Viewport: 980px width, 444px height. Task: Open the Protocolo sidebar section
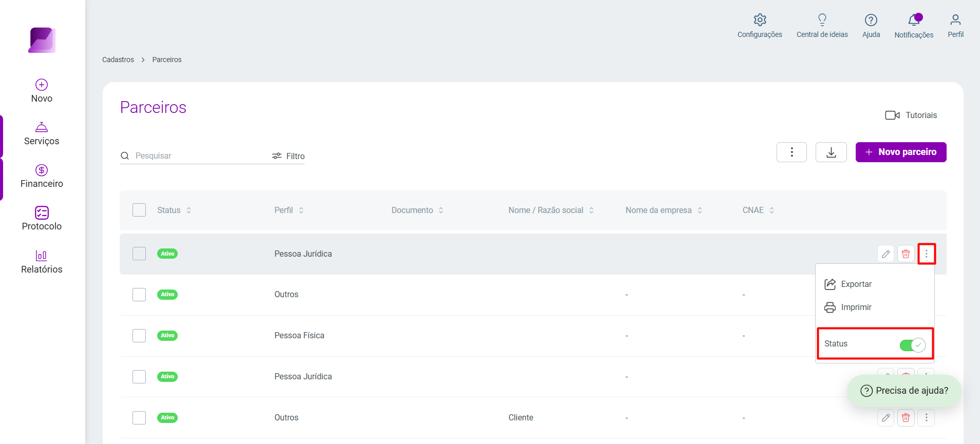(x=42, y=219)
